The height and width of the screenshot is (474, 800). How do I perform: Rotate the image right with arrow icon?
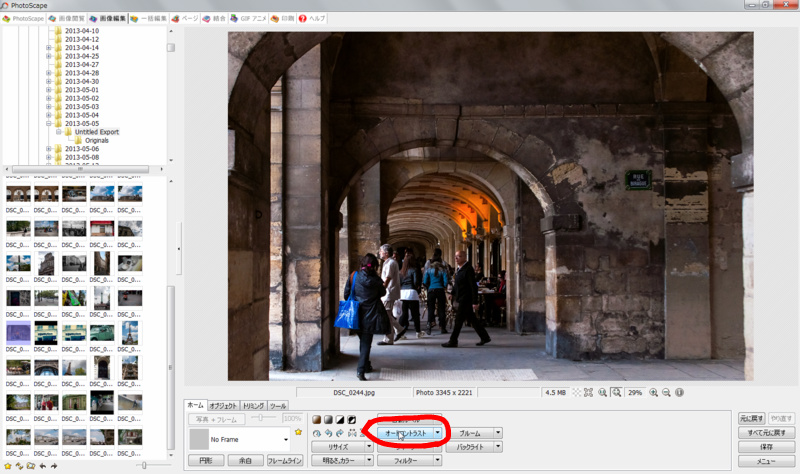(340, 433)
